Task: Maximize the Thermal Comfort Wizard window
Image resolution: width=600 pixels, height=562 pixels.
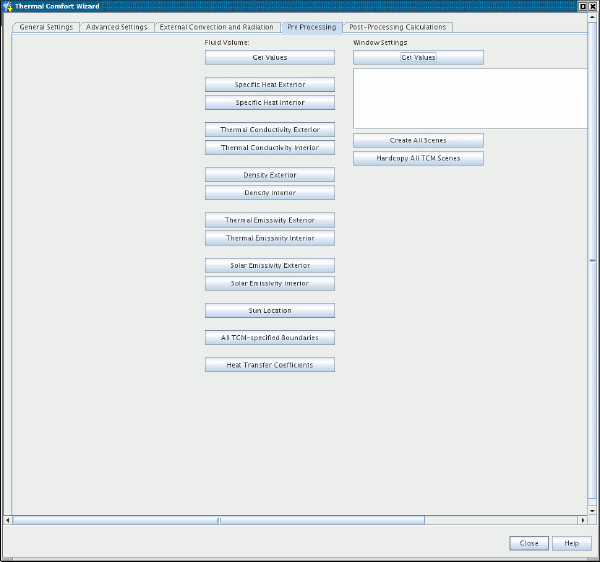Action: pyautogui.click(x=583, y=6)
